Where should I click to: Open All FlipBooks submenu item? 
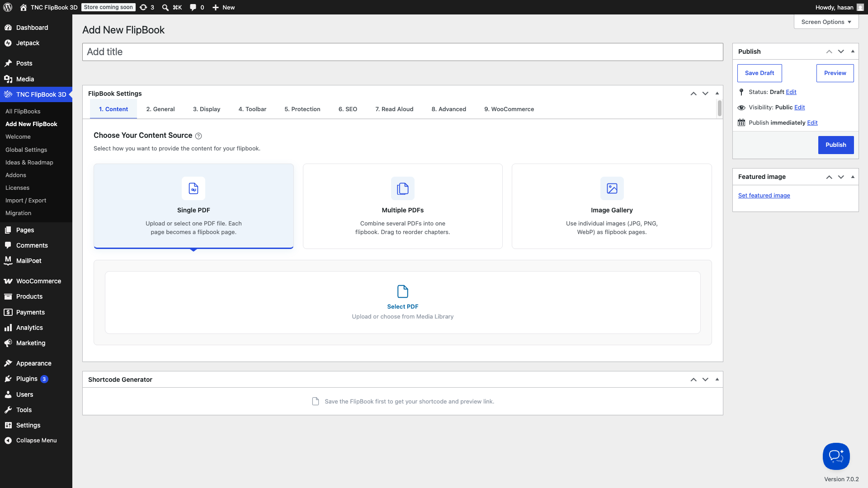(23, 112)
